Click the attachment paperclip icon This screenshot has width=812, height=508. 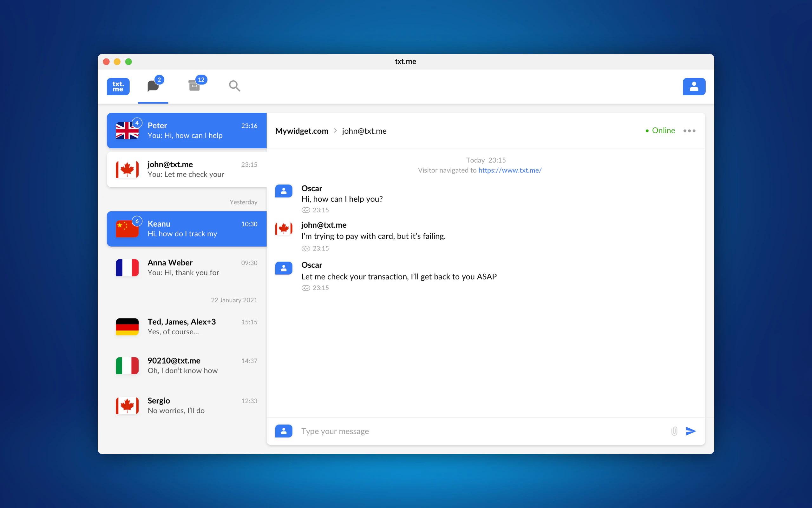tap(674, 431)
